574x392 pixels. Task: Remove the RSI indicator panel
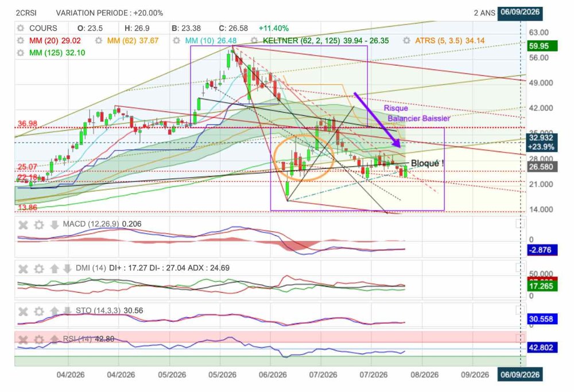(23, 340)
